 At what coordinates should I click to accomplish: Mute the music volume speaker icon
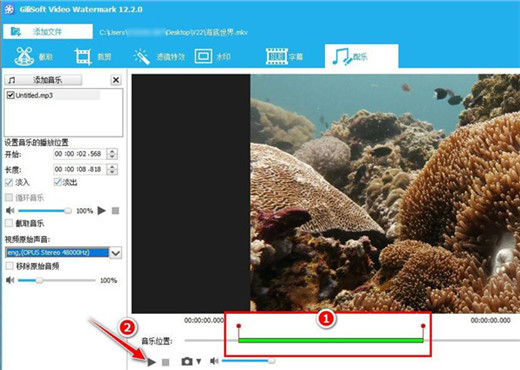point(10,211)
